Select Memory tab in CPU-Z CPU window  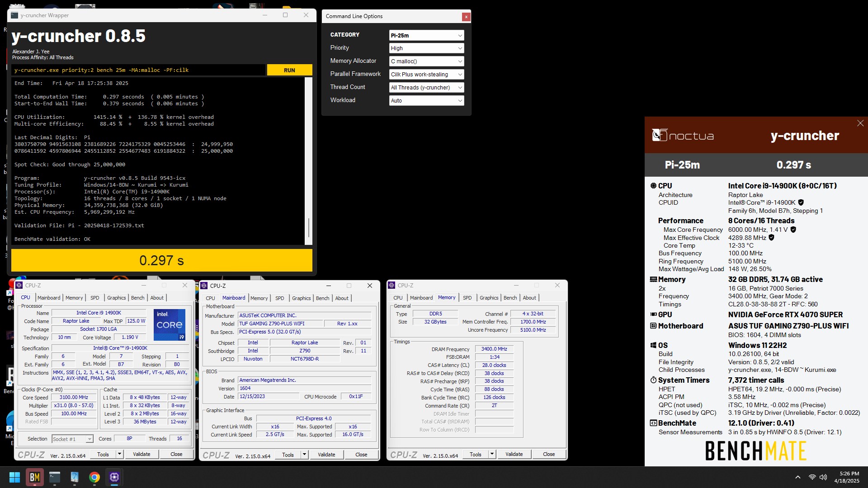click(74, 298)
